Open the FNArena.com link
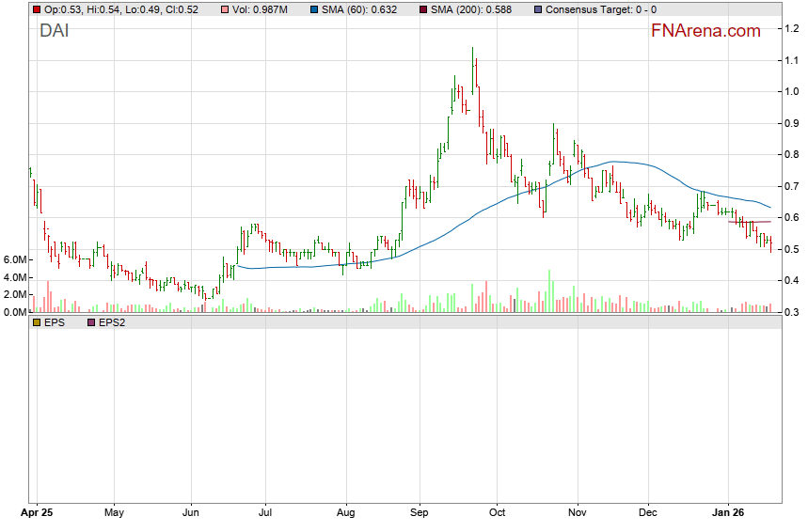 pos(705,31)
